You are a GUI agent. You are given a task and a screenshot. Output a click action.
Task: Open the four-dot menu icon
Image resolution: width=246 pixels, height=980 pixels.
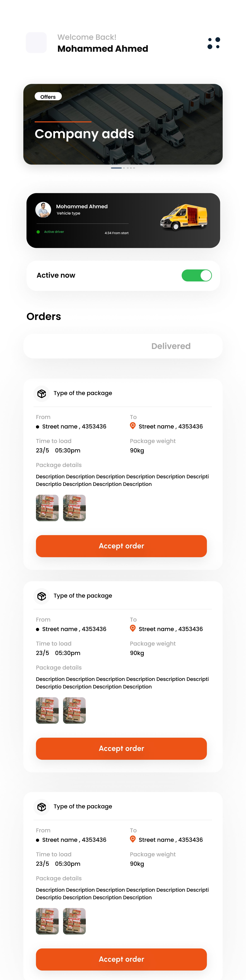pyautogui.click(x=214, y=43)
